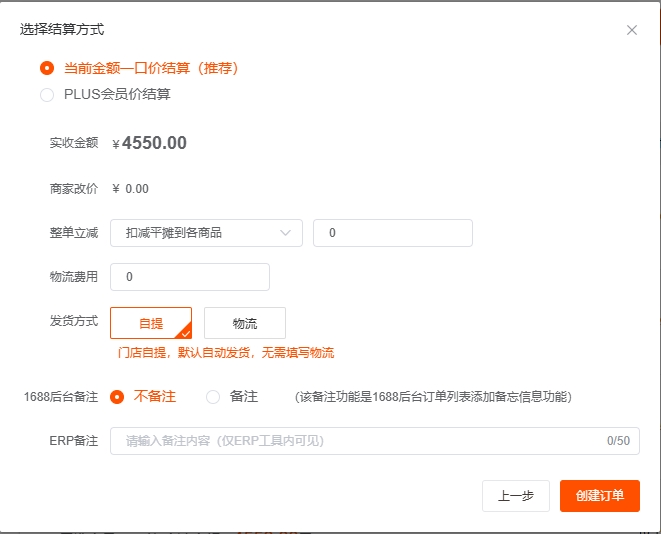Click the 门店自提，默认自动发货 hint text

point(226,352)
